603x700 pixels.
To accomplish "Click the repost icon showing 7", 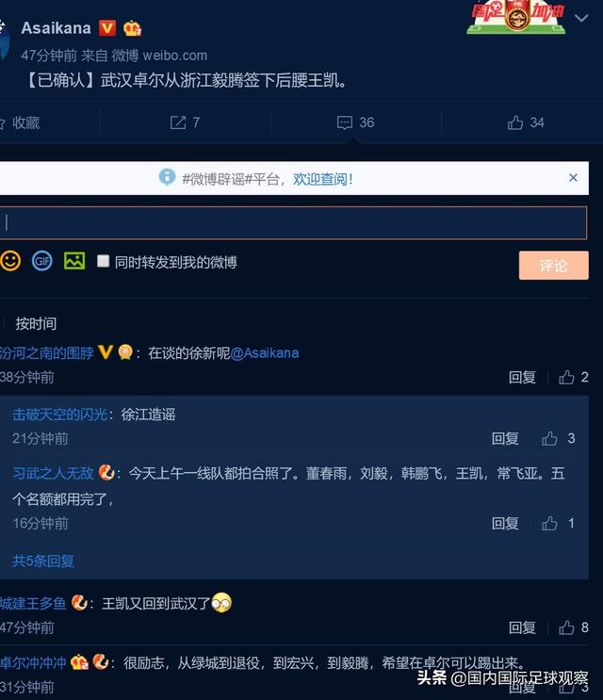I will click(185, 122).
